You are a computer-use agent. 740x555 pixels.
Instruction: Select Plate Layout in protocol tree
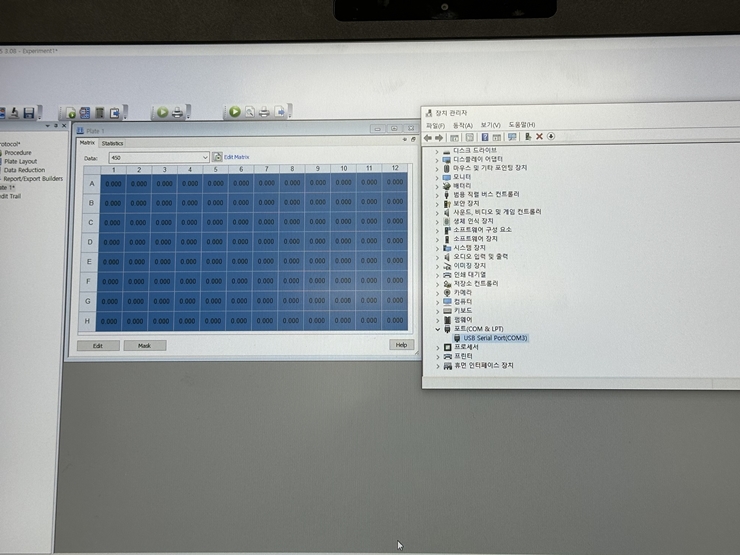[20, 161]
